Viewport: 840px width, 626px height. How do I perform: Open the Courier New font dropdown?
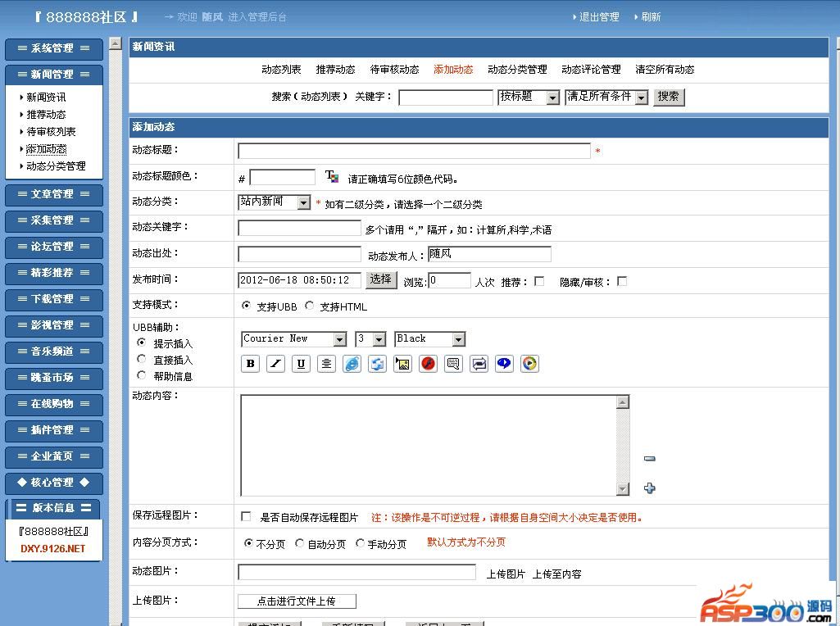(x=294, y=339)
